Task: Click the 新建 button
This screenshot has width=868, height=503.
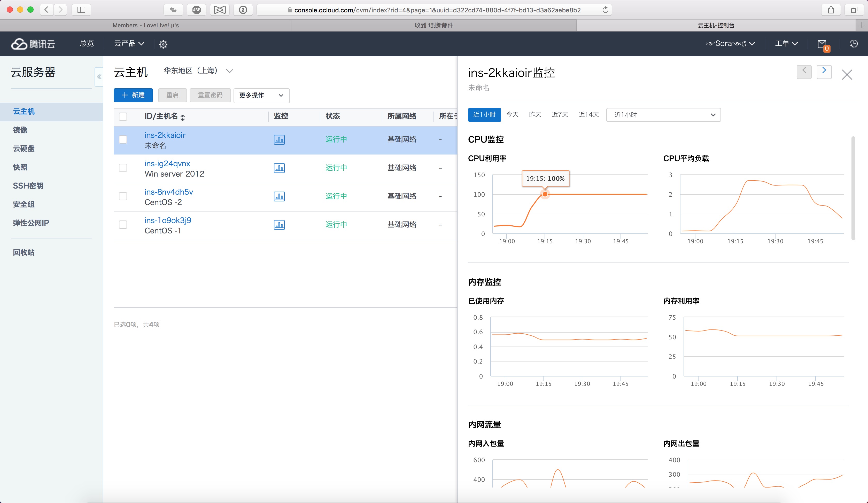Action: [133, 95]
